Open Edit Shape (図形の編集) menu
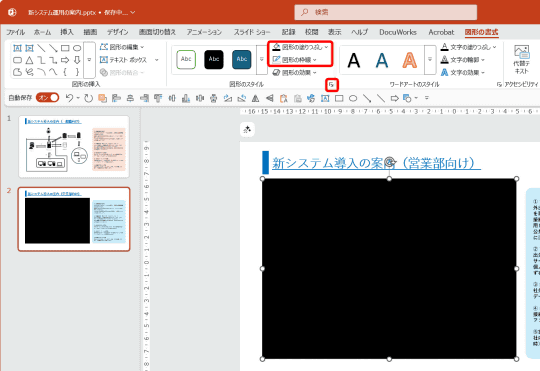Image resolution: width=540 pixels, height=371 pixels. [x=122, y=47]
